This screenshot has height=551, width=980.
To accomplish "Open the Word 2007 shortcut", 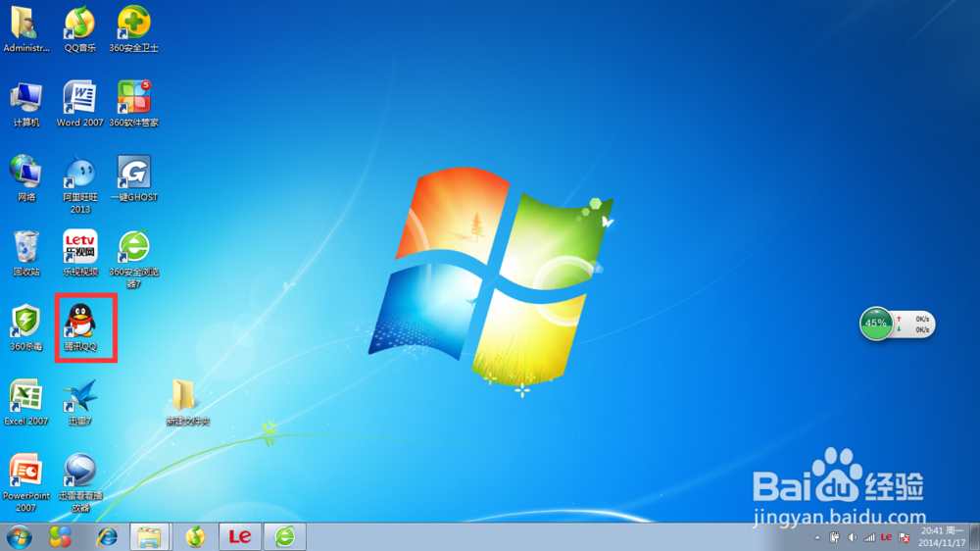I will pos(80,104).
